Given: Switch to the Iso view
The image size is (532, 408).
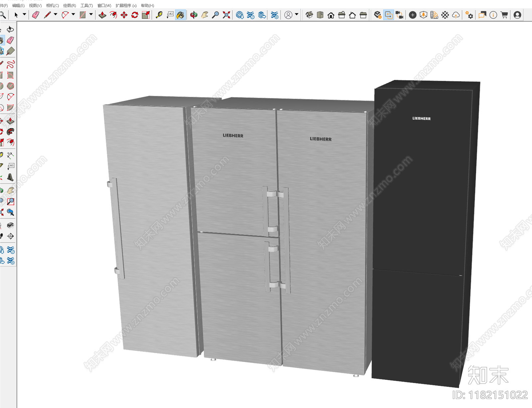Looking at the screenshot, I should 309,15.
